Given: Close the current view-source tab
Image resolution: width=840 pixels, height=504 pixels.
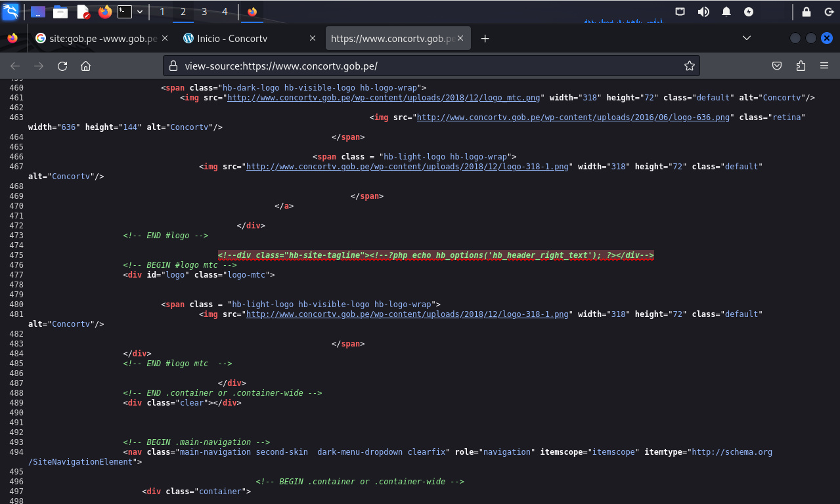Looking at the screenshot, I should [461, 39].
